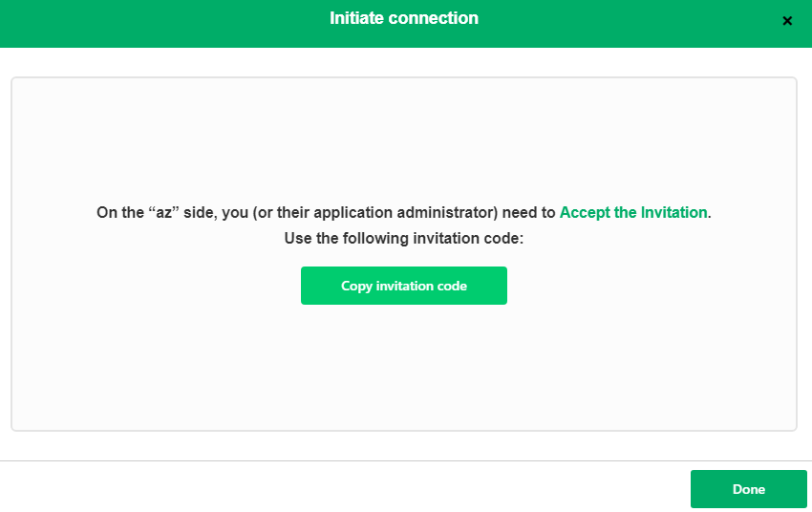Click the Copy invitation code button
This screenshot has height=512, width=812.
[x=403, y=286]
